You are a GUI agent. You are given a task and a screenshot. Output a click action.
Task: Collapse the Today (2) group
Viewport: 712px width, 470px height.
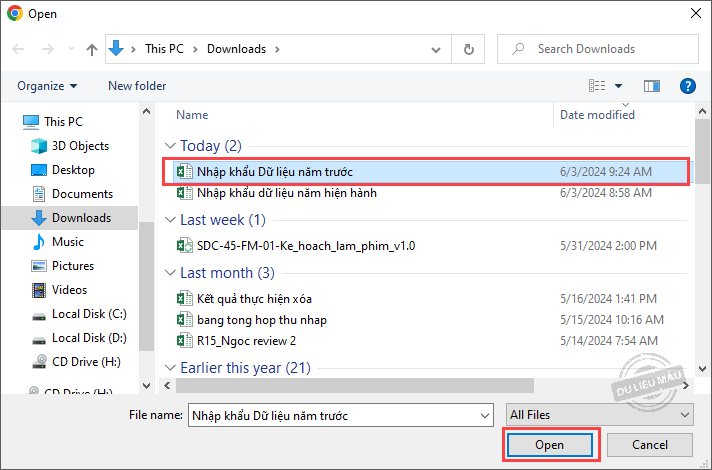coord(170,146)
